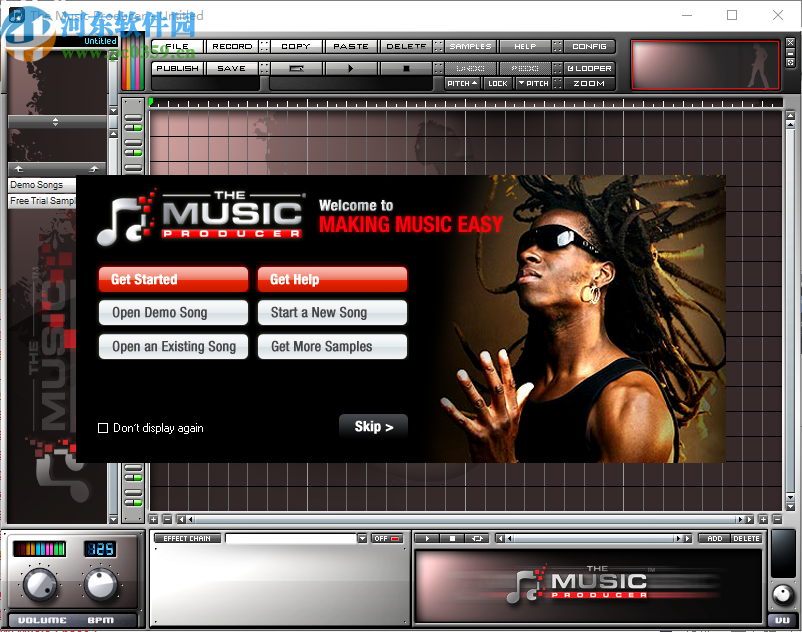Open the File menu
The height and width of the screenshot is (632, 802).
(x=176, y=45)
